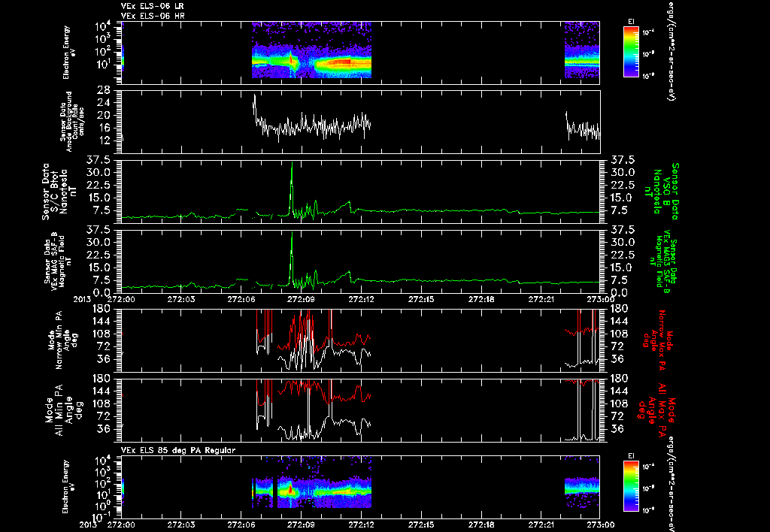Click the red hot spot in the 85 deg PA spectrogram
The height and width of the screenshot is (532, 770).
tap(290, 489)
